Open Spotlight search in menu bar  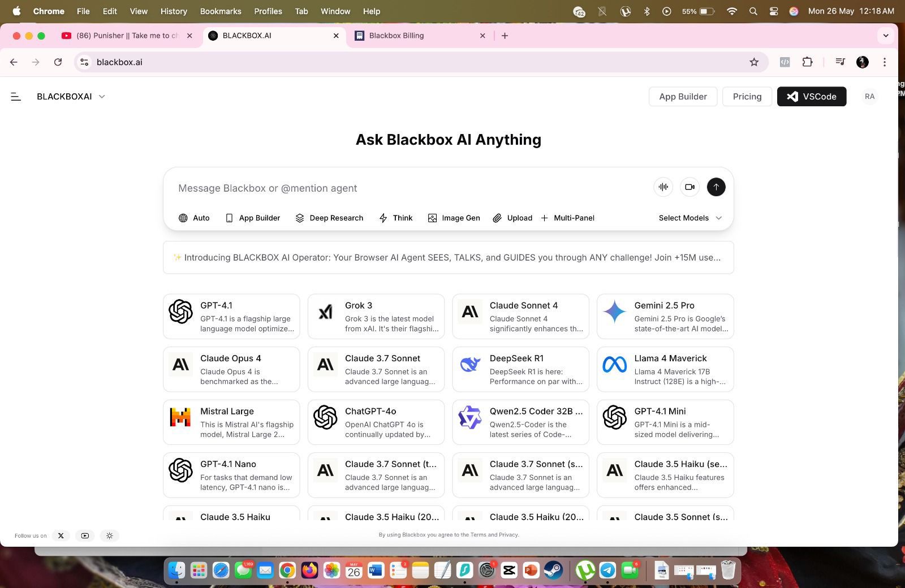(753, 11)
